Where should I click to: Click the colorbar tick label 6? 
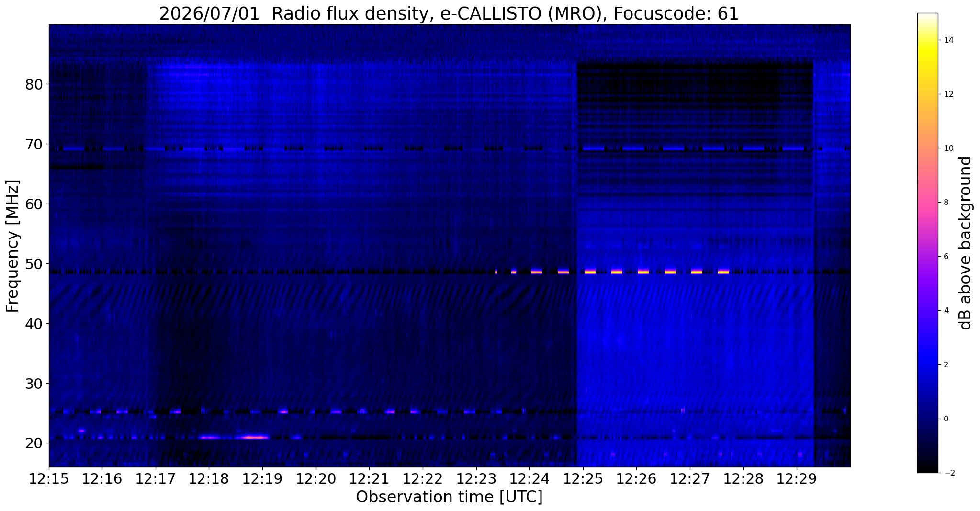click(x=945, y=257)
